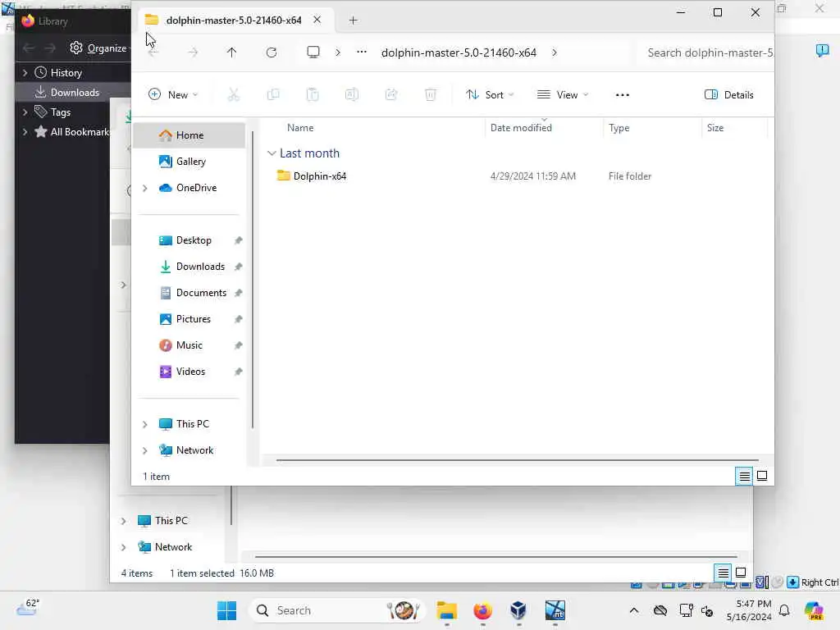Open the New dropdown menu
Viewport: 840px width, 630px height.
(172, 95)
